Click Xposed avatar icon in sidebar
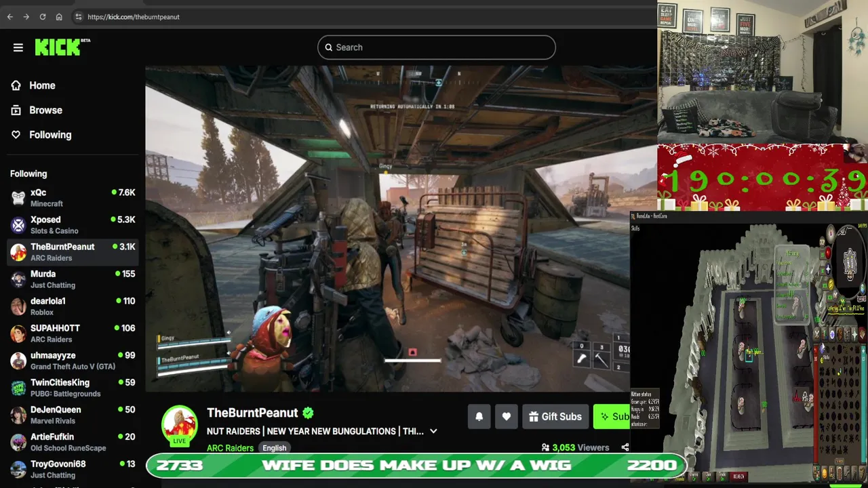The height and width of the screenshot is (488, 868). coord(18,225)
